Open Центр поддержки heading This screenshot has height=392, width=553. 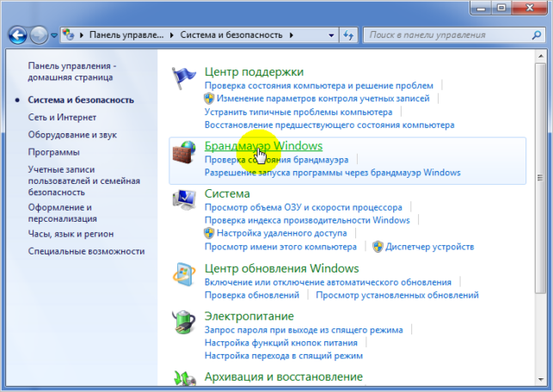click(x=254, y=71)
